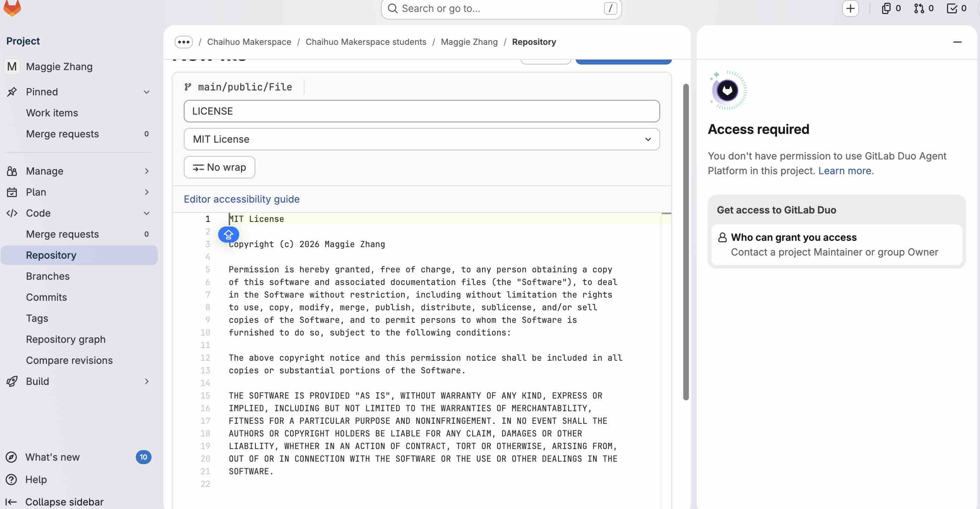The height and width of the screenshot is (509, 980).
Task: Collapse the Code section chevron
Action: pos(147,213)
